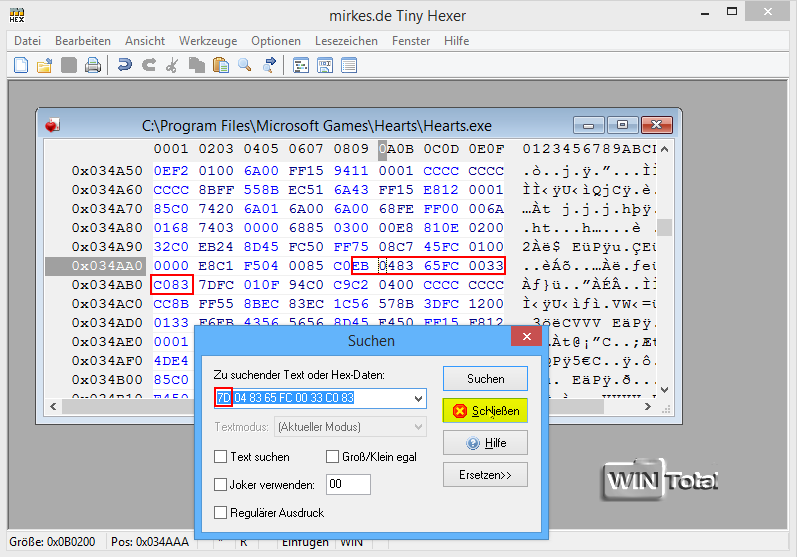Create a new file with toolbar icon

21,65
